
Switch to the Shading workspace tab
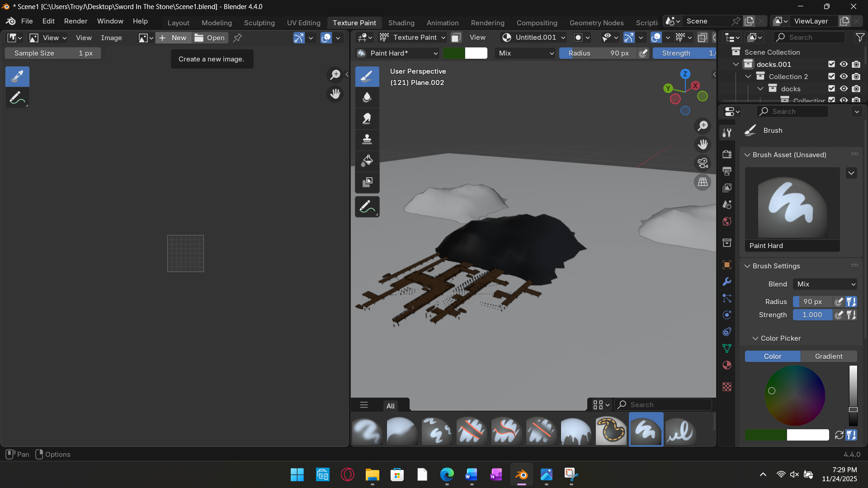pos(401,23)
